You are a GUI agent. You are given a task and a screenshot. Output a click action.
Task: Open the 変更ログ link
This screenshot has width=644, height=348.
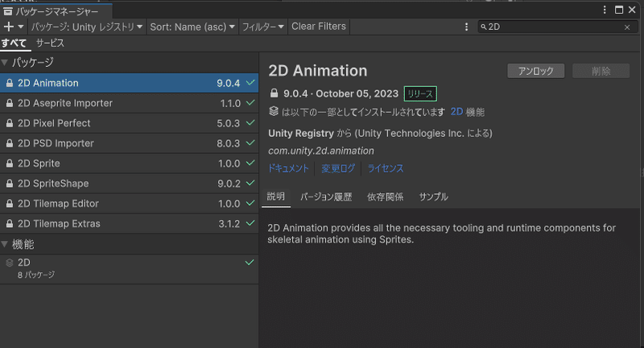coord(337,168)
